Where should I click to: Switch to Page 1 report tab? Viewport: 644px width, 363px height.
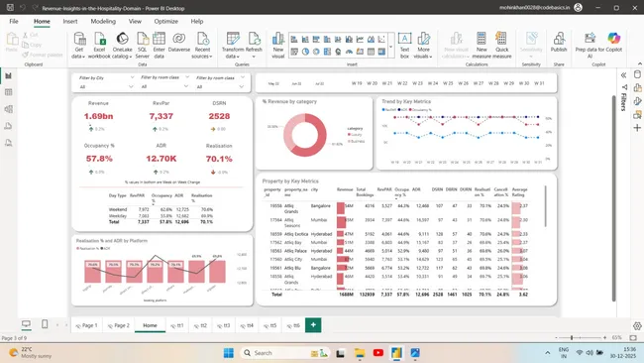click(x=87, y=325)
